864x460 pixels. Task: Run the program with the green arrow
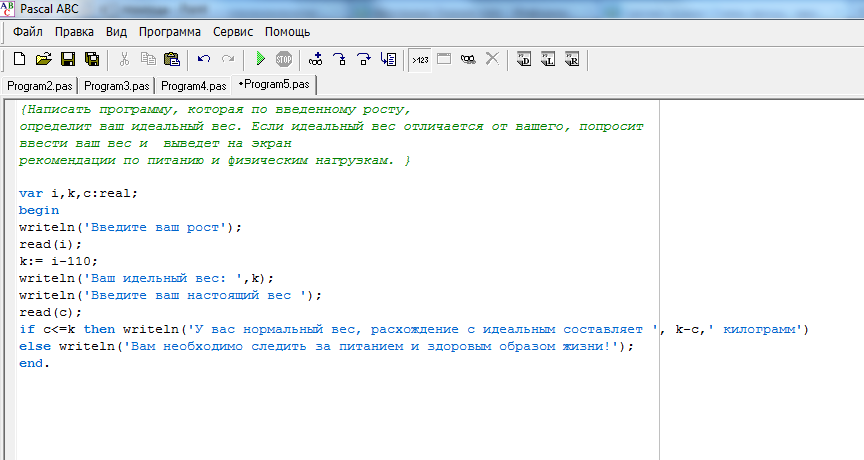260,59
